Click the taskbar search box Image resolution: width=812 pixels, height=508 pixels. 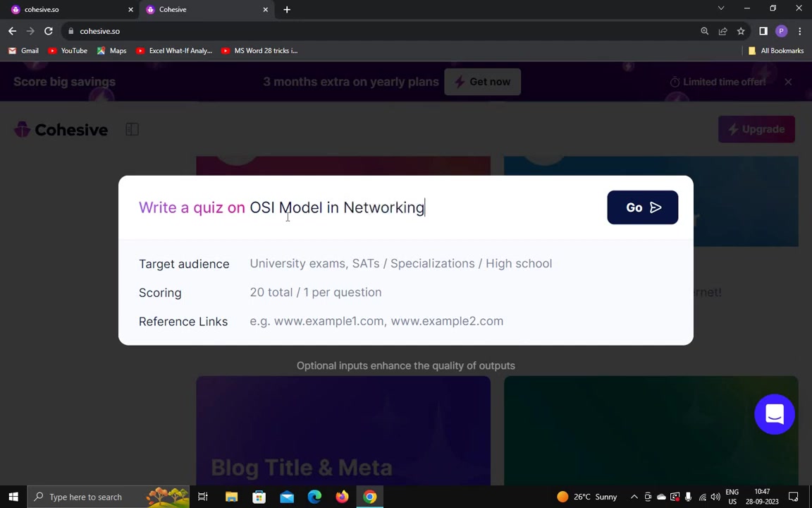click(x=109, y=497)
